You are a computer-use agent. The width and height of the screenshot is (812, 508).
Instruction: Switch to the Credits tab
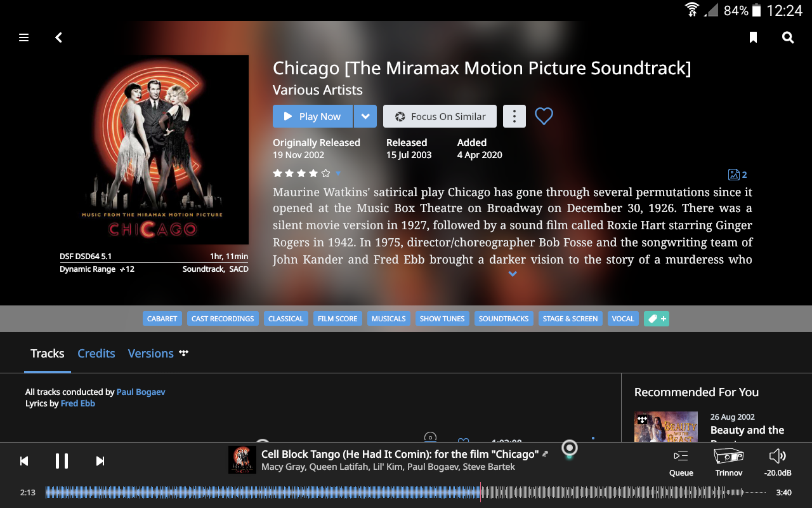[96, 354]
